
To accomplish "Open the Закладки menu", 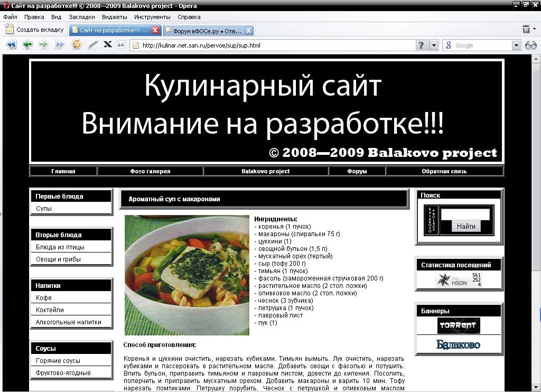I will click(81, 17).
